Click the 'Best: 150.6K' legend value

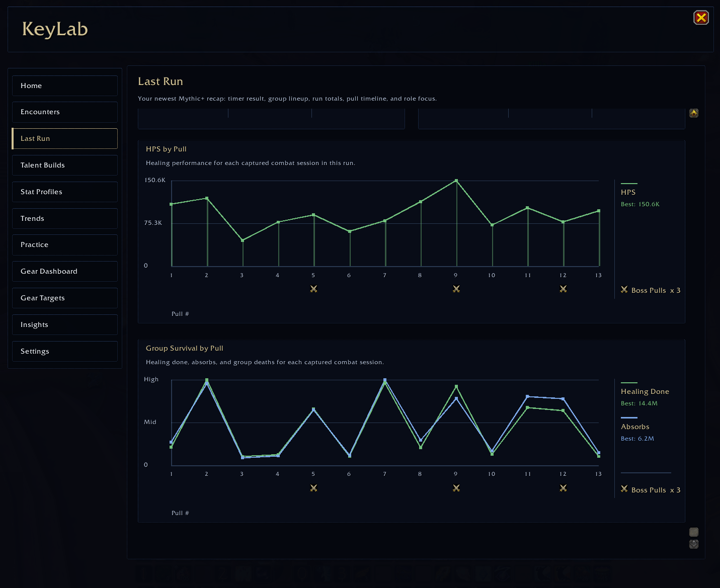coord(640,204)
